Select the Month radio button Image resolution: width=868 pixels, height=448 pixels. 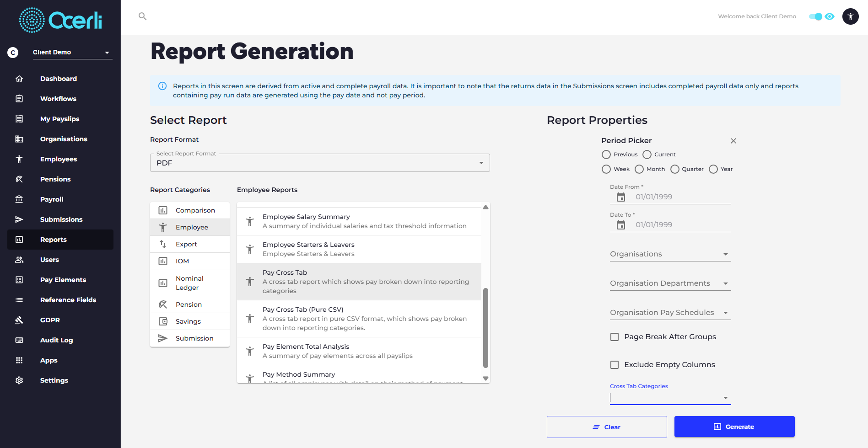[639, 169]
